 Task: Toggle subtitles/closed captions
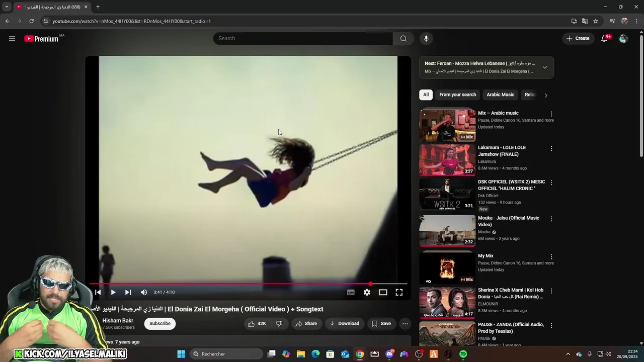(351, 292)
